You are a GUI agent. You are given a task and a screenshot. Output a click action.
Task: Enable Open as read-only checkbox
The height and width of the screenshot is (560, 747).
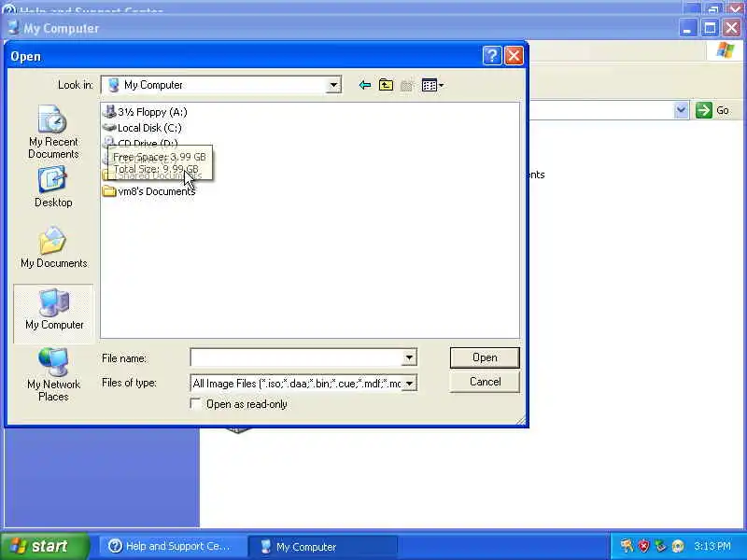[195, 404]
